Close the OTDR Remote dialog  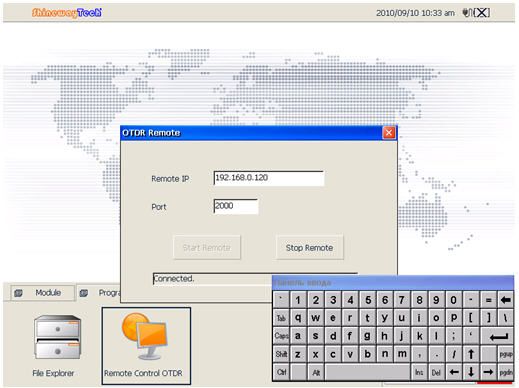click(x=389, y=133)
